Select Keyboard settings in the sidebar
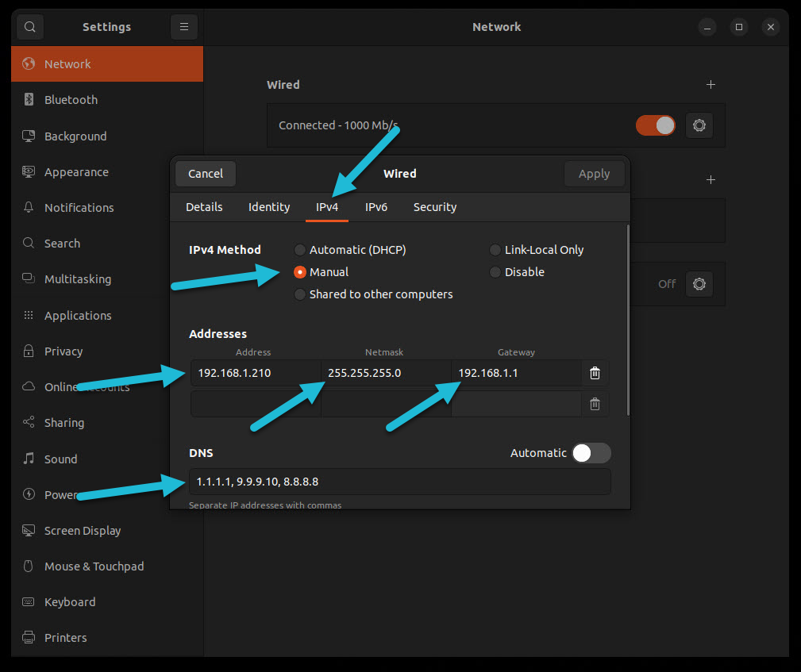This screenshot has height=672, width=801. [x=69, y=601]
